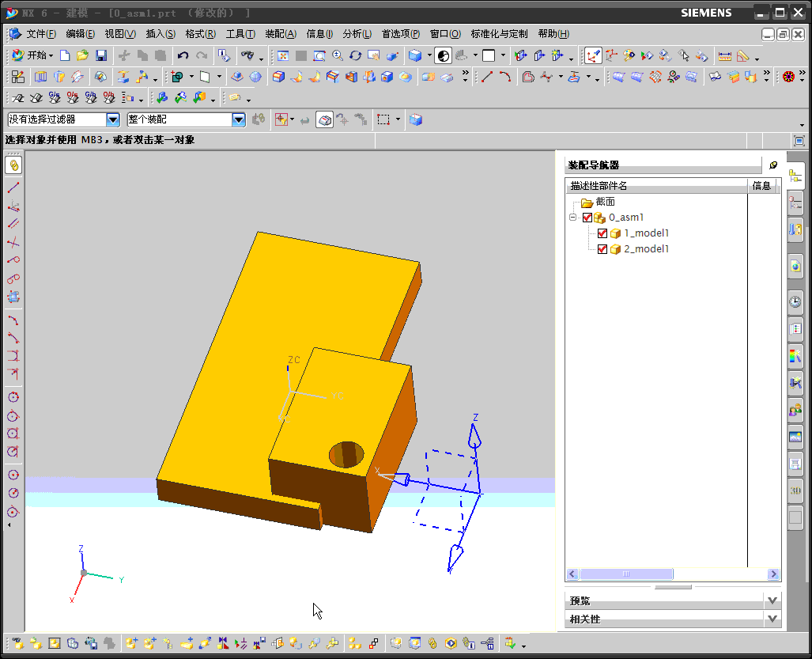This screenshot has width=812, height=659.
Task: Collapse the 0_asm1 tree node
Action: [572, 217]
